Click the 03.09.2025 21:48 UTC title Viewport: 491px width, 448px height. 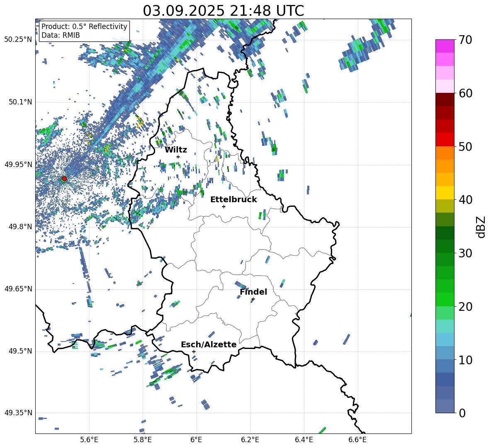(223, 11)
